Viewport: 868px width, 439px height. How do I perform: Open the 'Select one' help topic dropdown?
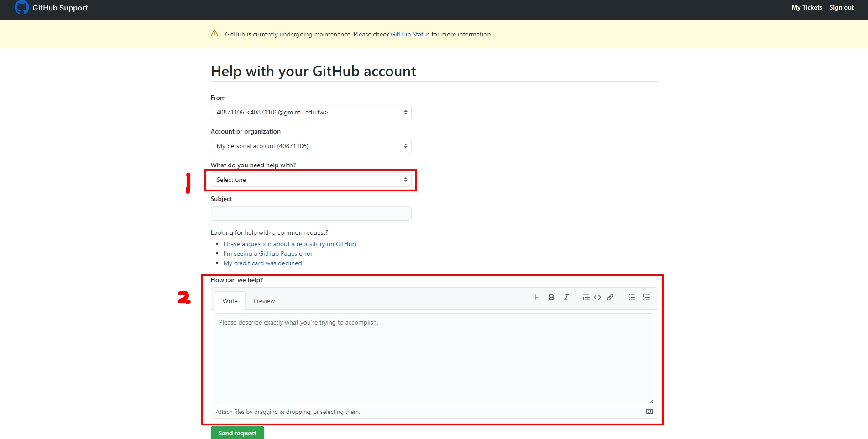[311, 180]
